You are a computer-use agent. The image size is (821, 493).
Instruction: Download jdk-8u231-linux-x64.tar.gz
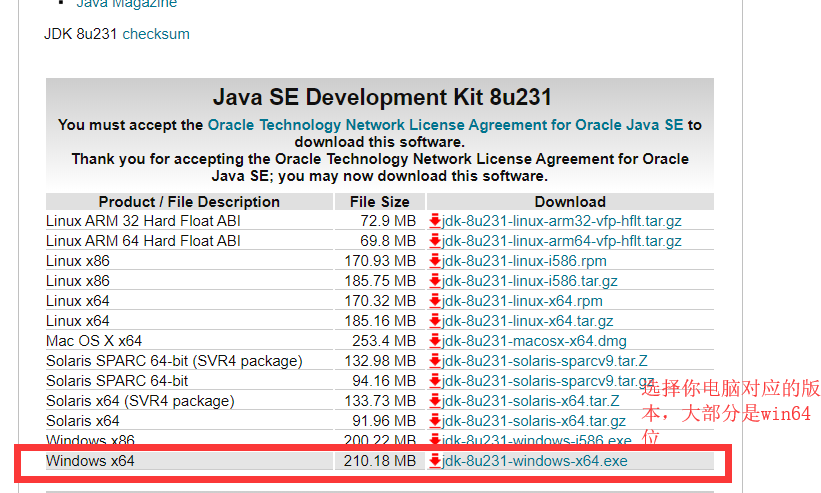tap(527, 321)
